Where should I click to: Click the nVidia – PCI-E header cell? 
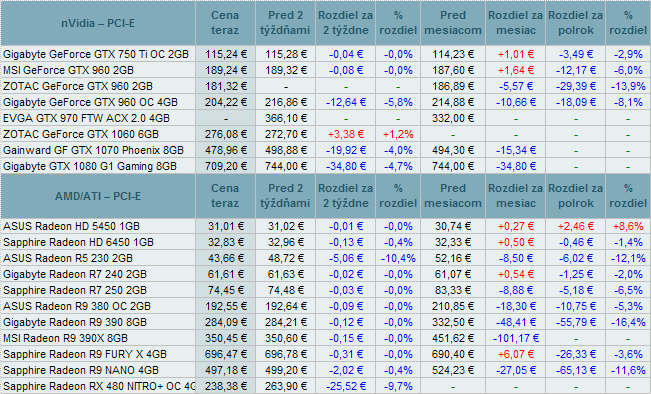click(98, 23)
